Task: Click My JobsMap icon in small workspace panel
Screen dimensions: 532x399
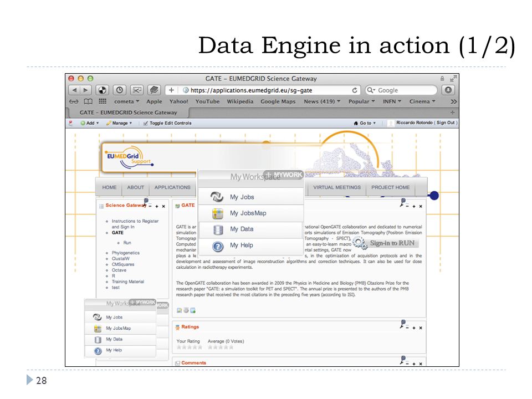Action: click(x=98, y=329)
